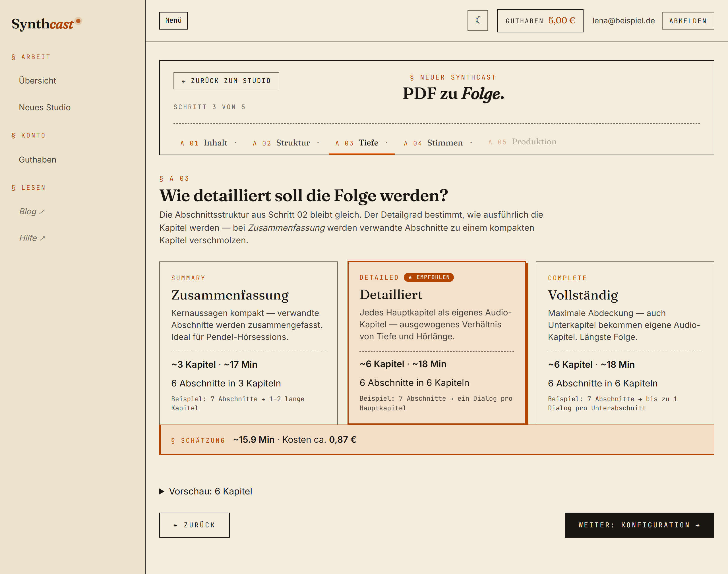
Task: Open the Guthaben 5,00 € balance box
Action: [x=540, y=20]
